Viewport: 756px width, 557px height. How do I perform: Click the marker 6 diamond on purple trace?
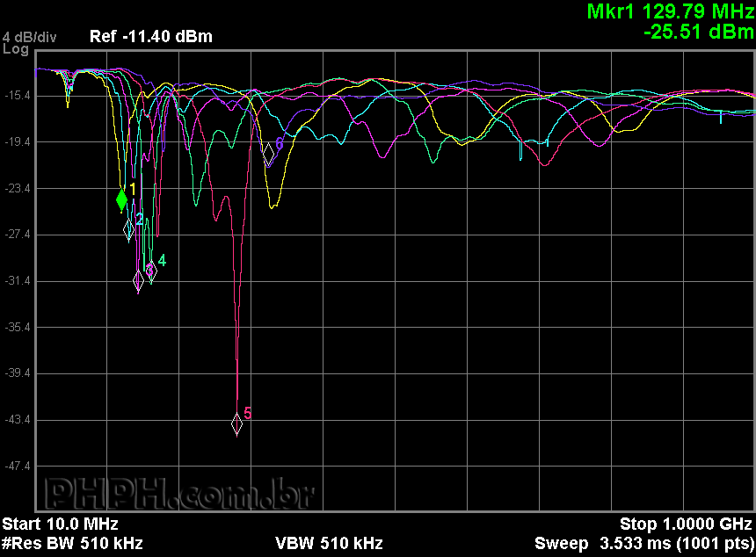(x=268, y=152)
